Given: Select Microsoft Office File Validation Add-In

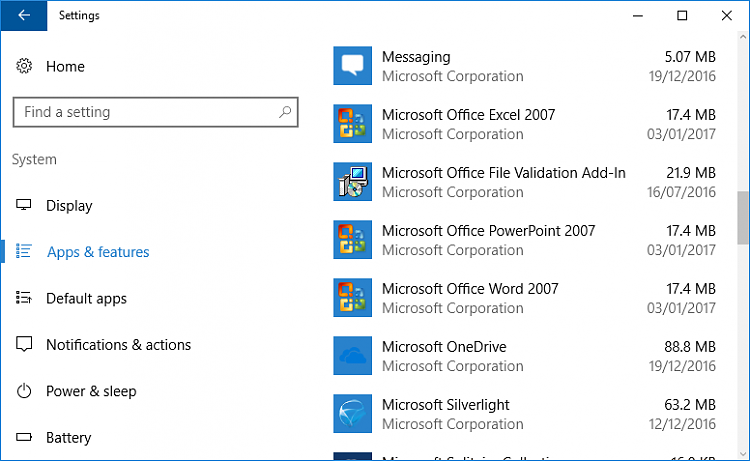Looking at the screenshot, I should (525, 182).
